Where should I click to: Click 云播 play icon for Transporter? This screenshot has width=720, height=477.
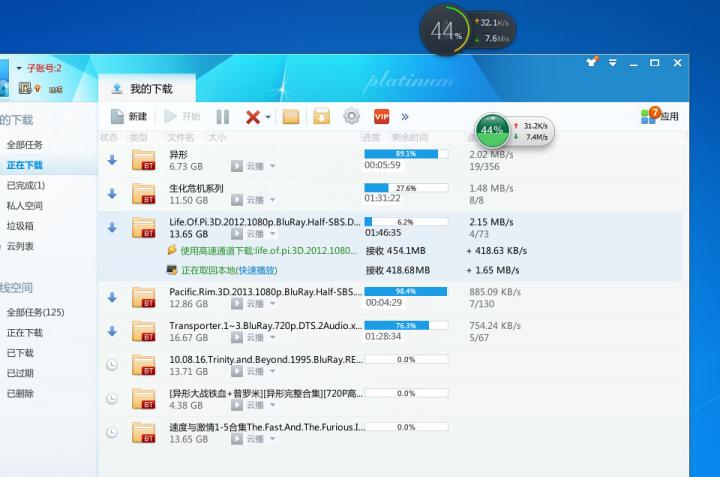(x=237, y=337)
